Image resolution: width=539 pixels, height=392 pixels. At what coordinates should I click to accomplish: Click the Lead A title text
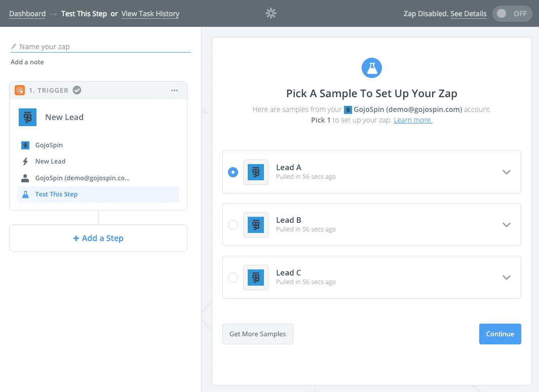click(289, 167)
